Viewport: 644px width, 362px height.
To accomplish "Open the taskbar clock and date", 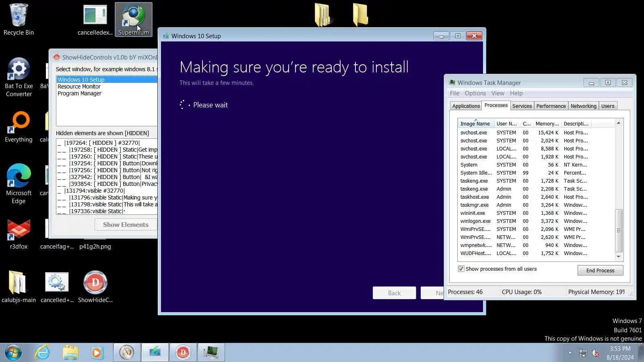I will (x=620, y=353).
